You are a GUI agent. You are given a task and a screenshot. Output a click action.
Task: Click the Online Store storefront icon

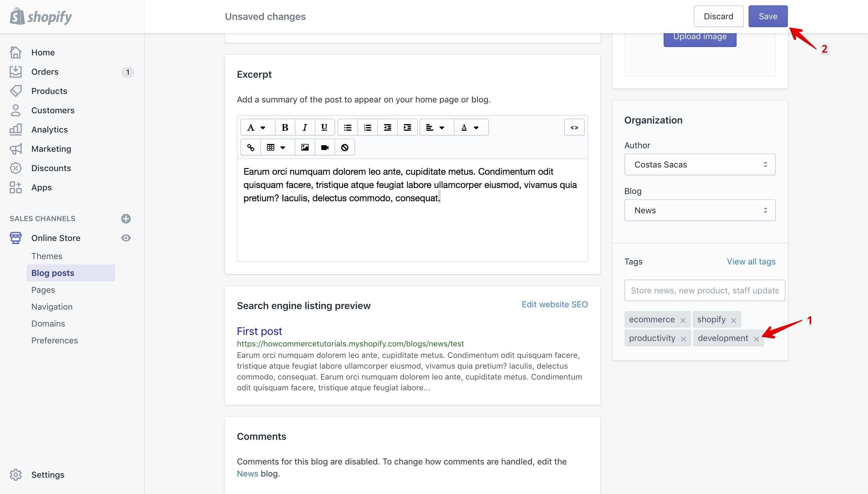(x=16, y=238)
